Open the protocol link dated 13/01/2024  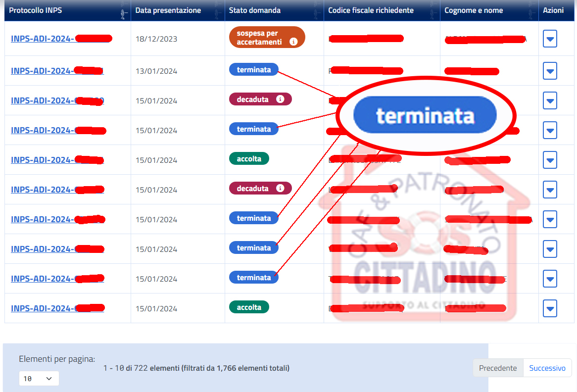point(57,71)
